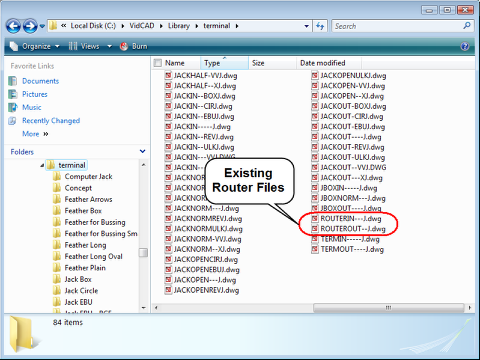Viewport: 480px width, 360px height.
Task: Open Documents favorite link
Action: 40,81
